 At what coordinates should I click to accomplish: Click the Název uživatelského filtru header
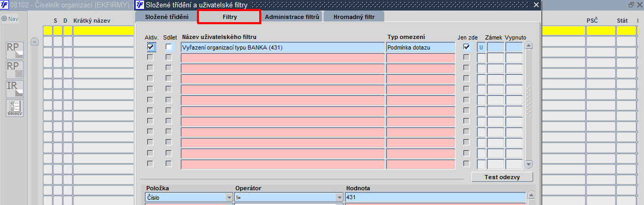coord(219,37)
